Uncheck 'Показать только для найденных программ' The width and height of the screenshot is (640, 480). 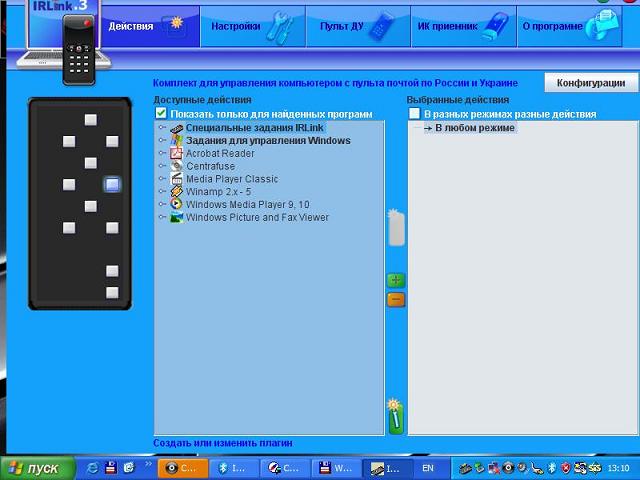[x=161, y=115]
